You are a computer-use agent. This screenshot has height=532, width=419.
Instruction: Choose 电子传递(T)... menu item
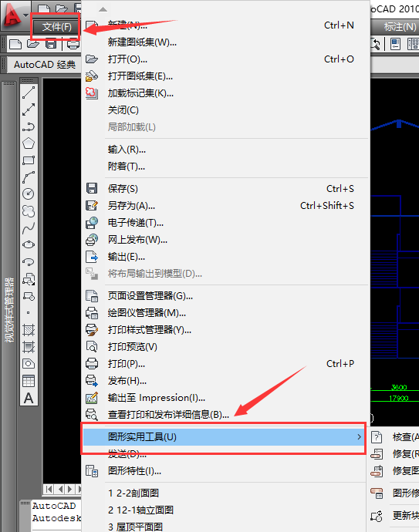point(225,223)
